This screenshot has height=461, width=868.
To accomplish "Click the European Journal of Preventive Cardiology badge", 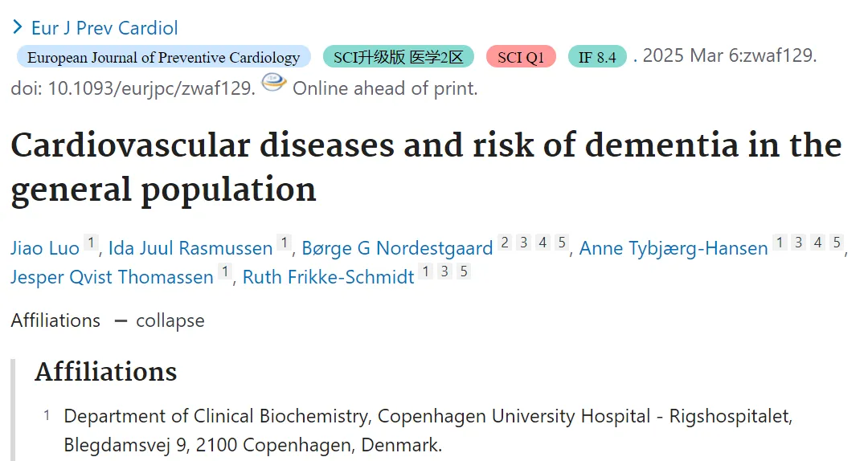I will tap(164, 57).
